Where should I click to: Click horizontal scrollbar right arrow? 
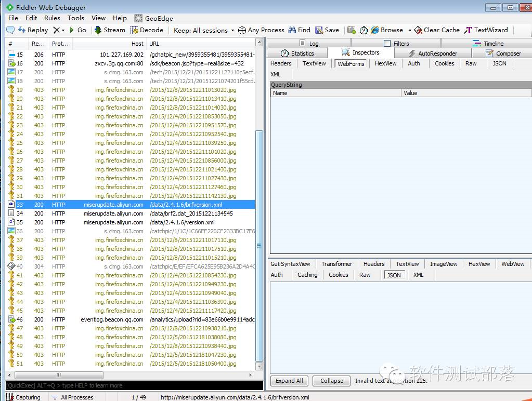251,375
